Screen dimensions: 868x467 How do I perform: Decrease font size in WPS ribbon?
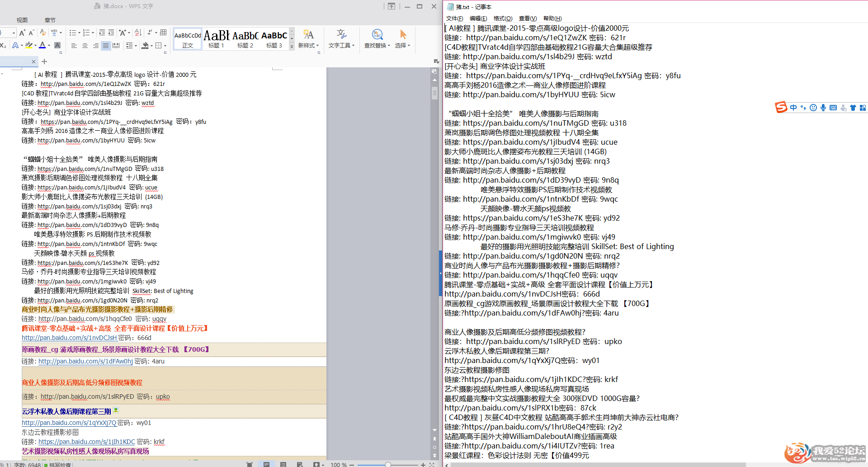click(x=31, y=33)
